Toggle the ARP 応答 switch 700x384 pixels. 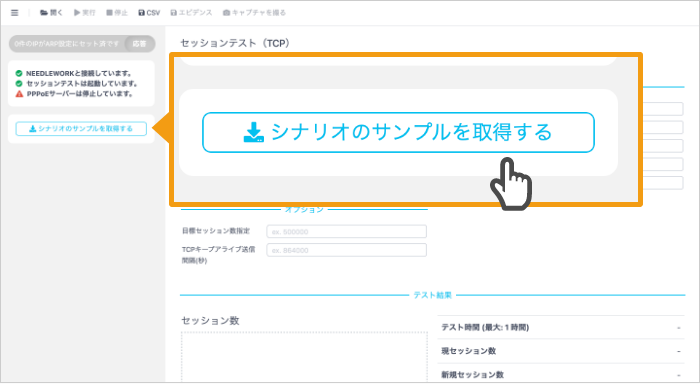coord(139,44)
